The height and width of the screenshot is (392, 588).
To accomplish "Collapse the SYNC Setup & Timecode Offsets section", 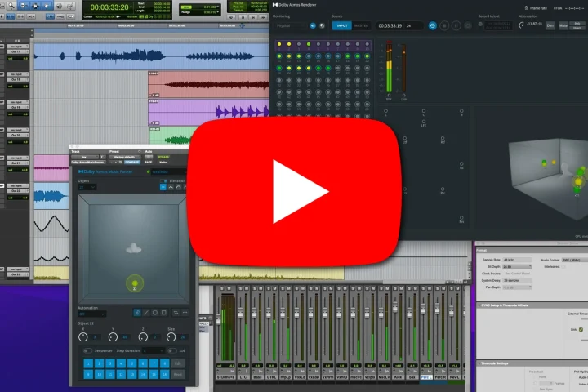I will click(x=479, y=305).
